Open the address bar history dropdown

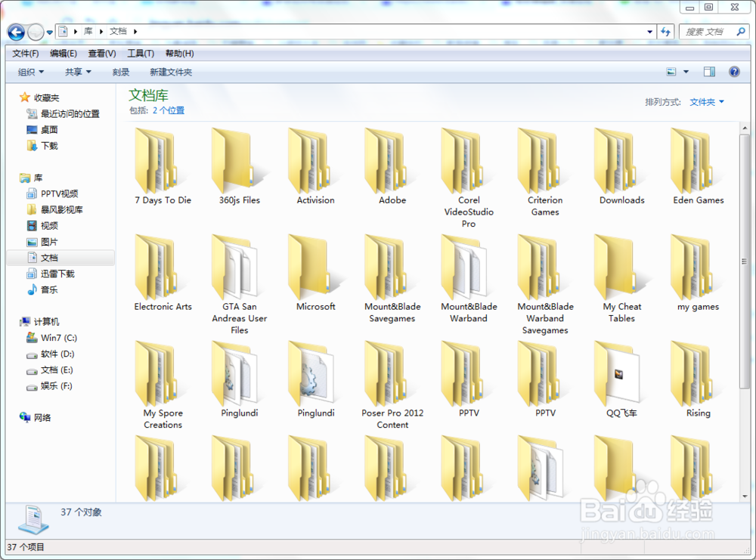(x=649, y=32)
